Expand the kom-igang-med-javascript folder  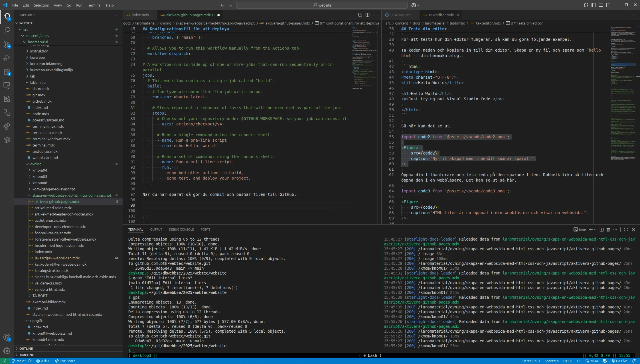pyautogui.click(x=54, y=189)
